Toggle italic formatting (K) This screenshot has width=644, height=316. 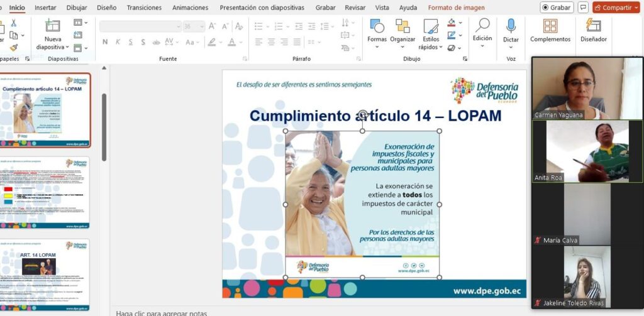point(118,42)
